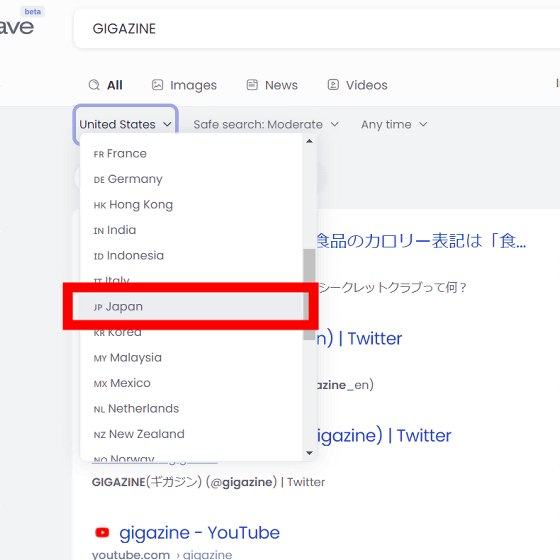The image size is (560, 560).
Task: Click the GIGAZINE(ギガジン) (@gigazine) | Twitter text
Action: (x=208, y=482)
